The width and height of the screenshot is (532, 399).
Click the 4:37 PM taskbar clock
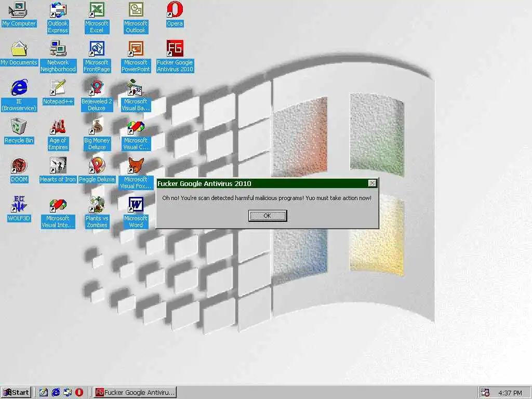[510, 393]
